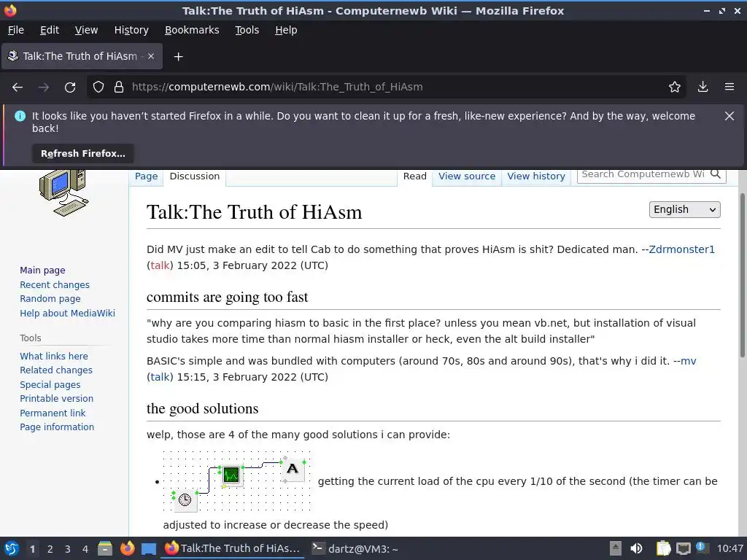
Task: Open Help about MediaWiki
Action: (68, 314)
